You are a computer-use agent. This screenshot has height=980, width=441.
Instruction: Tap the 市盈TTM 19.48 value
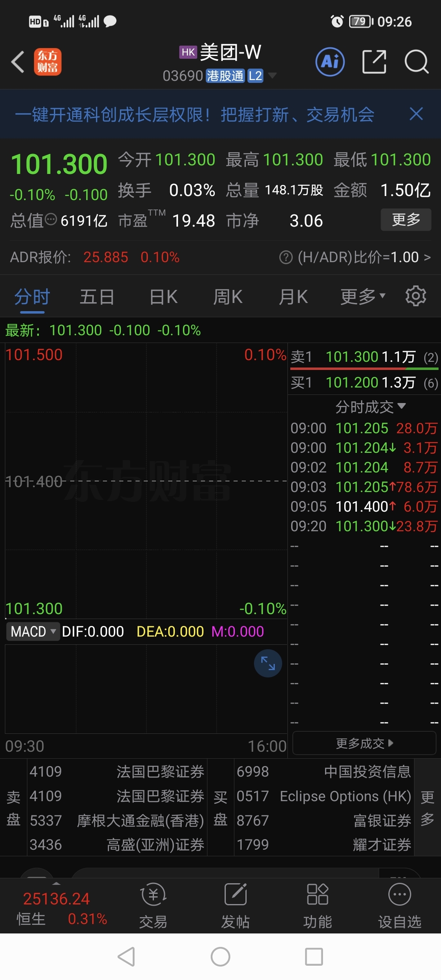pos(194,221)
